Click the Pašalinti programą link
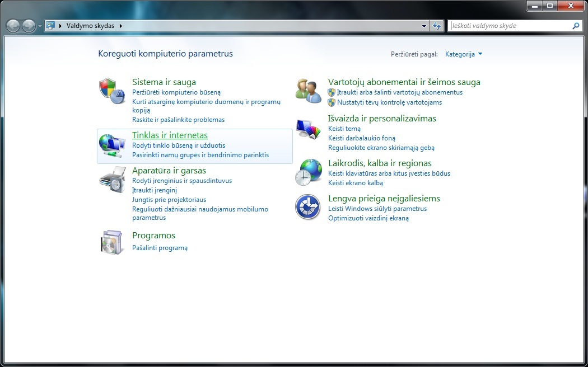588x367 pixels. pyautogui.click(x=160, y=247)
